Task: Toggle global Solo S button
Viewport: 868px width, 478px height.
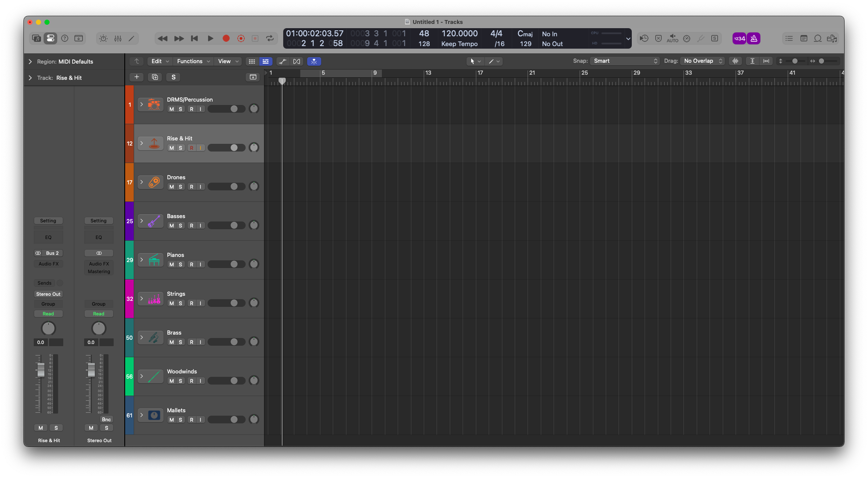Action: pos(173,77)
